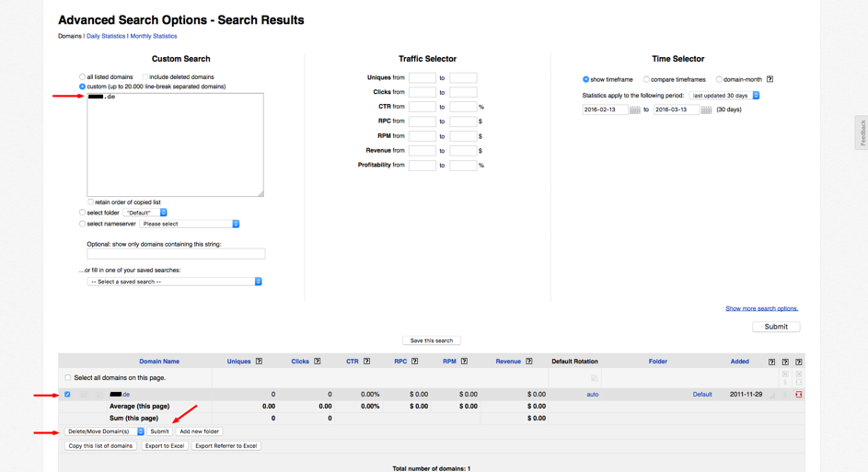Click help icon beside Clicks column
Viewport: 868px width, 472px height.
point(317,362)
